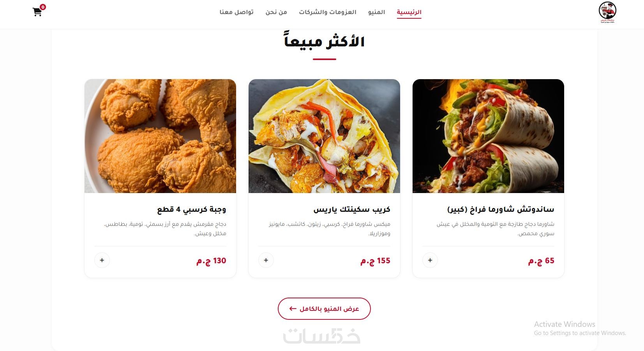Click عرض المنيو بالكامل button
Image resolution: width=644 pixels, height=351 pixels.
tap(324, 308)
